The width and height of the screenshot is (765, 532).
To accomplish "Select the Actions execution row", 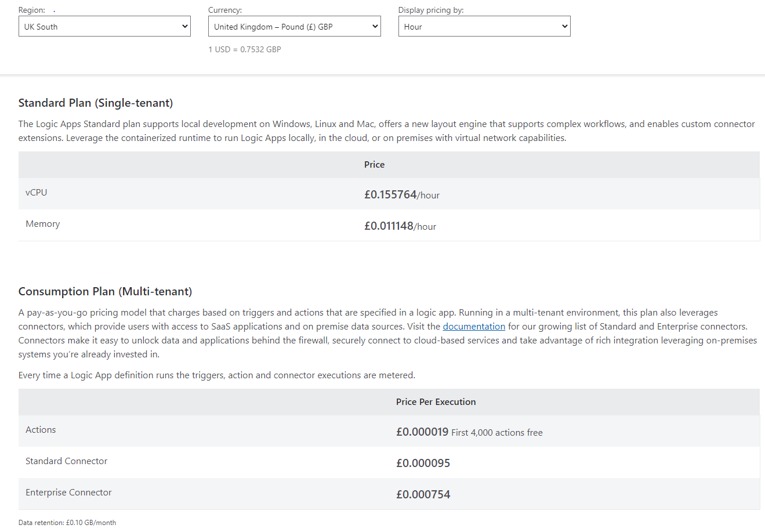I will click(x=41, y=429).
